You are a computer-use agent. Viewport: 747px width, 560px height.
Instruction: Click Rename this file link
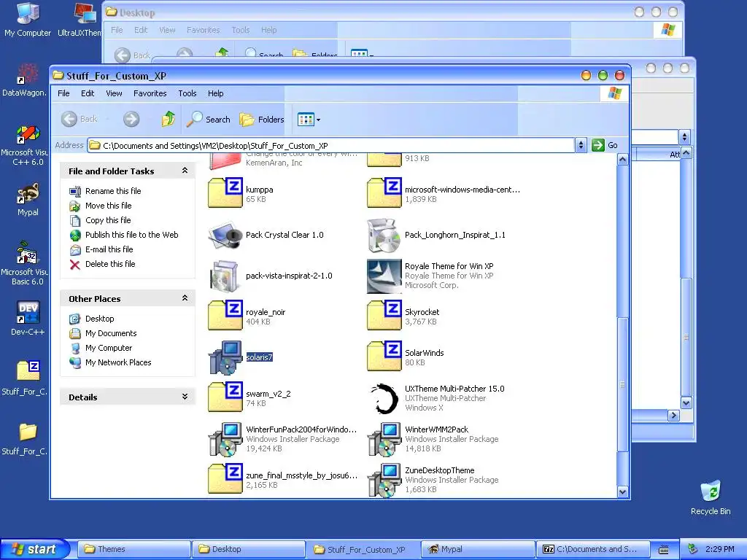click(113, 191)
